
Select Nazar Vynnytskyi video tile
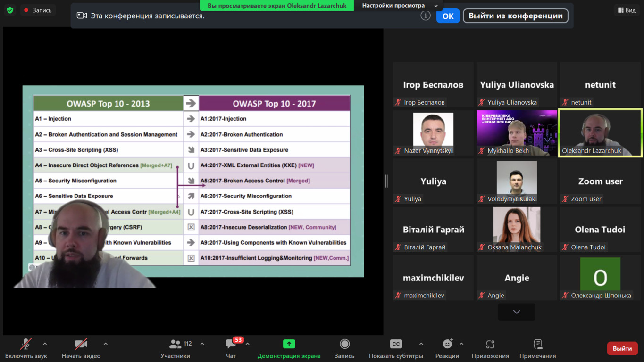tap(433, 133)
